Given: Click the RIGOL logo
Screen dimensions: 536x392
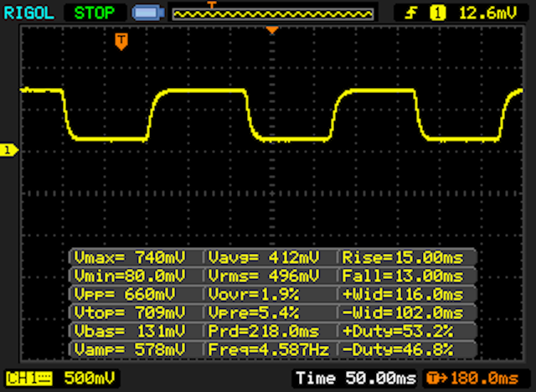Looking at the screenshot, I should pyautogui.click(x=28, y=13).
